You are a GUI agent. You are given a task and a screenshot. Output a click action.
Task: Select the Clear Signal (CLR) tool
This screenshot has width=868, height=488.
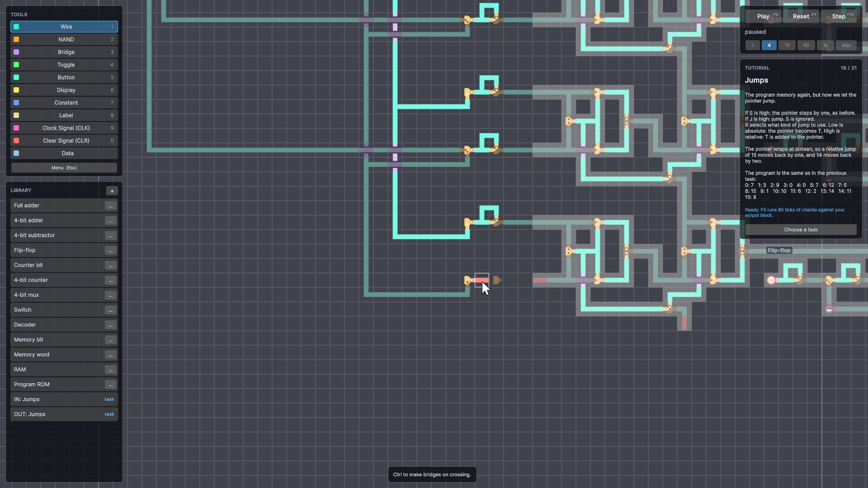click(64, 141)
